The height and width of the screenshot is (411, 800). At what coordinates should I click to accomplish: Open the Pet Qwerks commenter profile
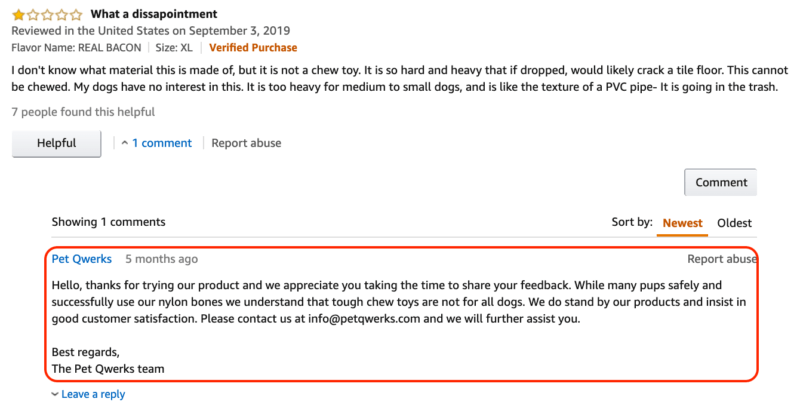click(x=82, y=259)
